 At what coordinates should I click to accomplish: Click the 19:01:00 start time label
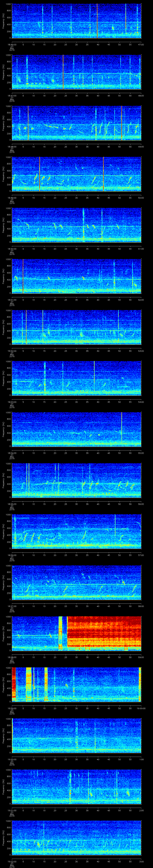[12, 810]
